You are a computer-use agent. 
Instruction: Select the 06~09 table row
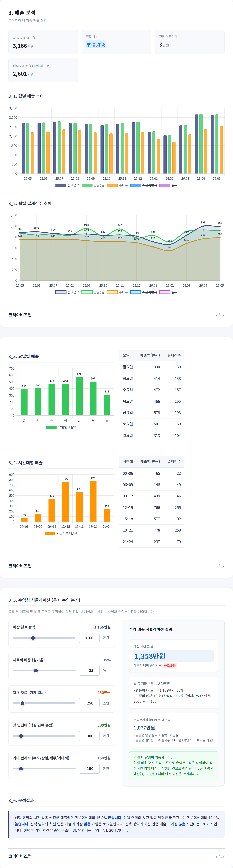tap(152, 485)
